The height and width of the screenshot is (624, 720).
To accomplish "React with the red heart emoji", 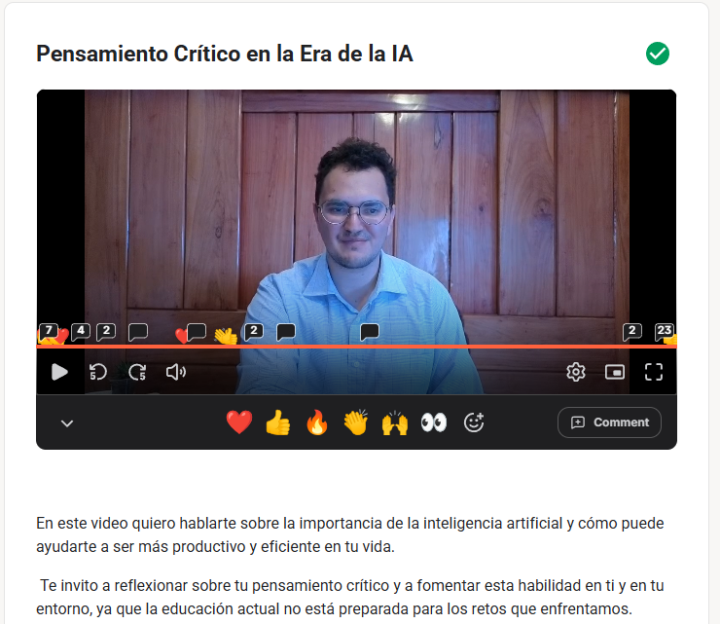I will tap(239, 422).
